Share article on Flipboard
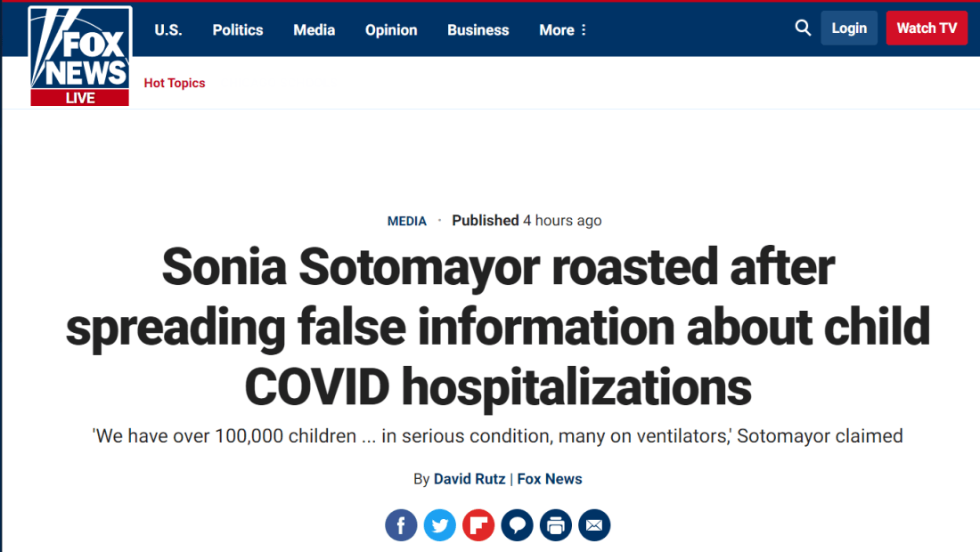Viewport: 980px width, 552px height. (x=478, y=525)
